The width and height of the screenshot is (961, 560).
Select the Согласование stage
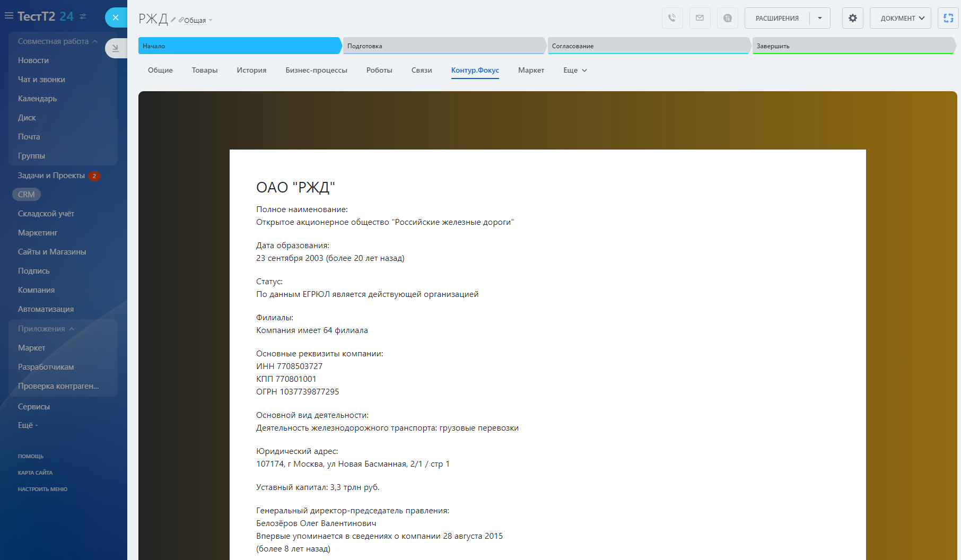[649, 46]
